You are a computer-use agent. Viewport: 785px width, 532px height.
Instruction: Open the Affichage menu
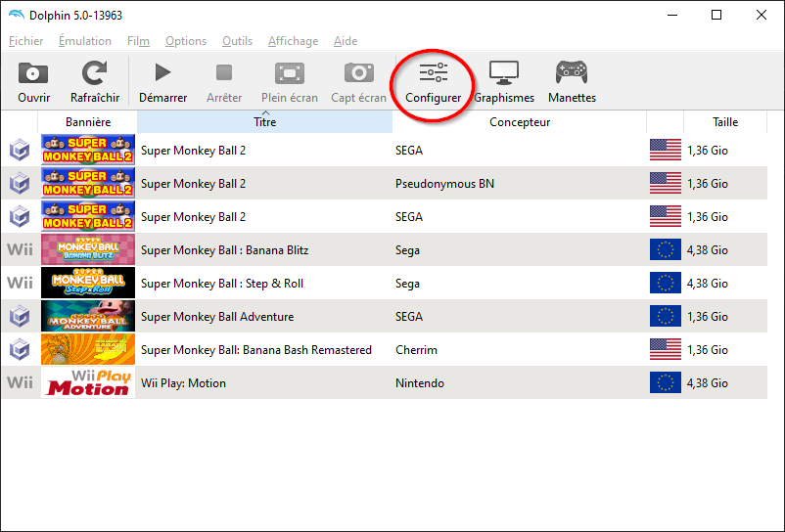click(x=293, y=41)
